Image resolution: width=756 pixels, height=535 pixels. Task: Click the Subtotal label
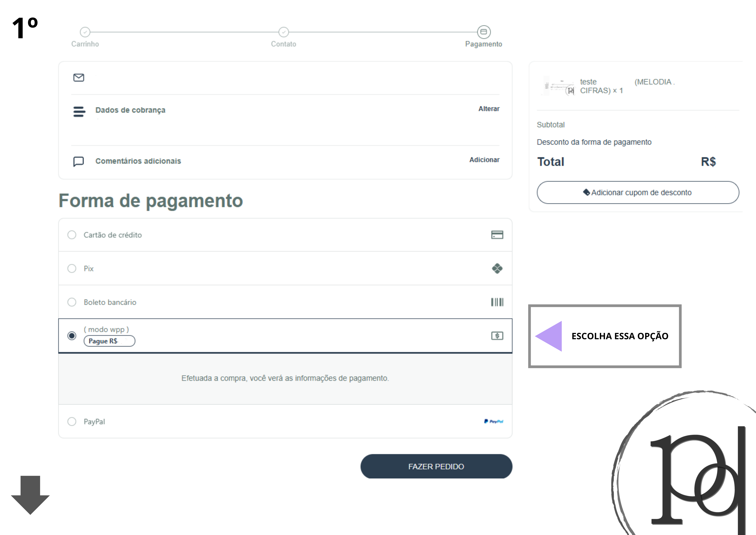(x=550, y=125)
